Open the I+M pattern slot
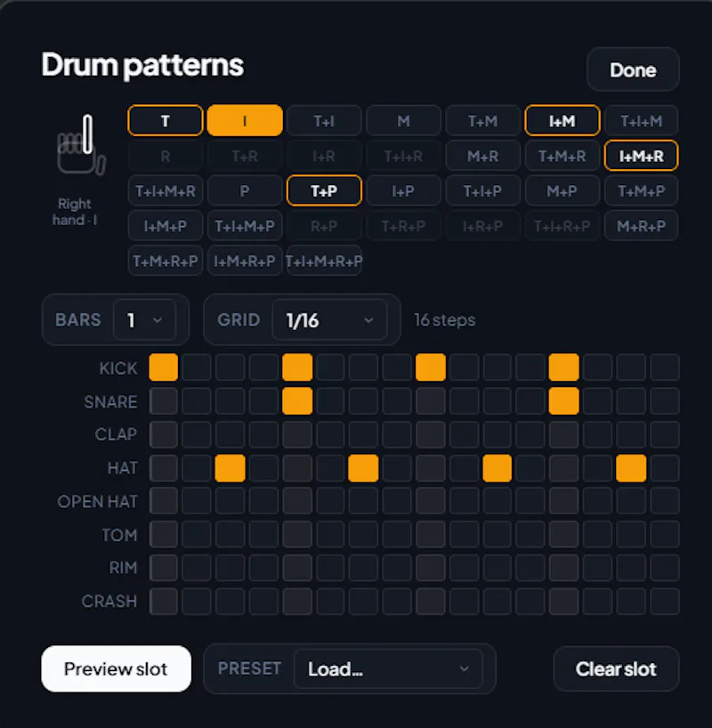 pyautogui.click(x=562, y=121)
